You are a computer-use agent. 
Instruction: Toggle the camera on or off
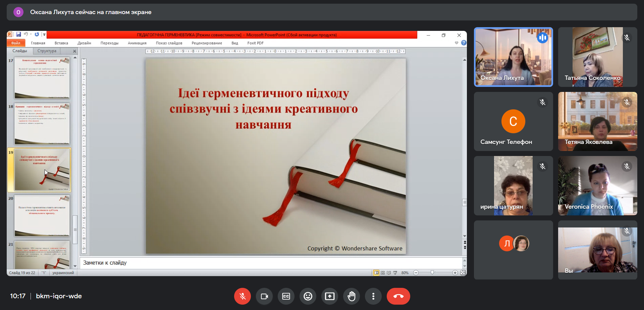pos(264,296)
